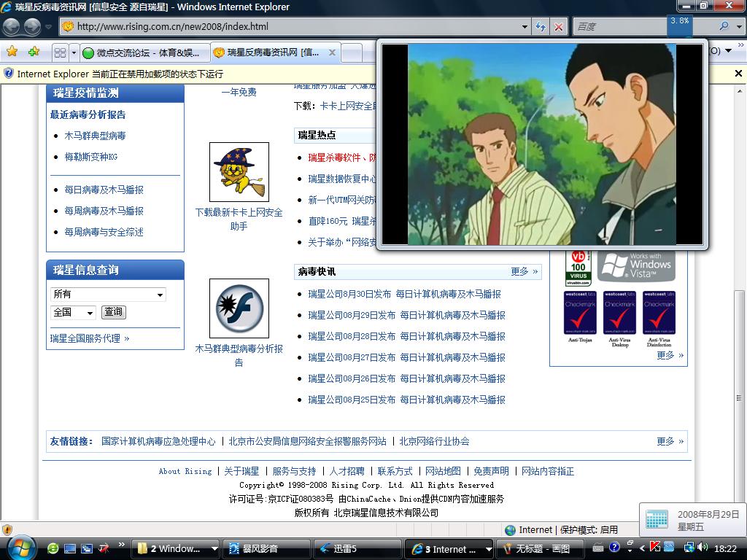Click the blue help question-mark tray icon
This screenshot has height=560, width=747.
click(x=614, y=548)
